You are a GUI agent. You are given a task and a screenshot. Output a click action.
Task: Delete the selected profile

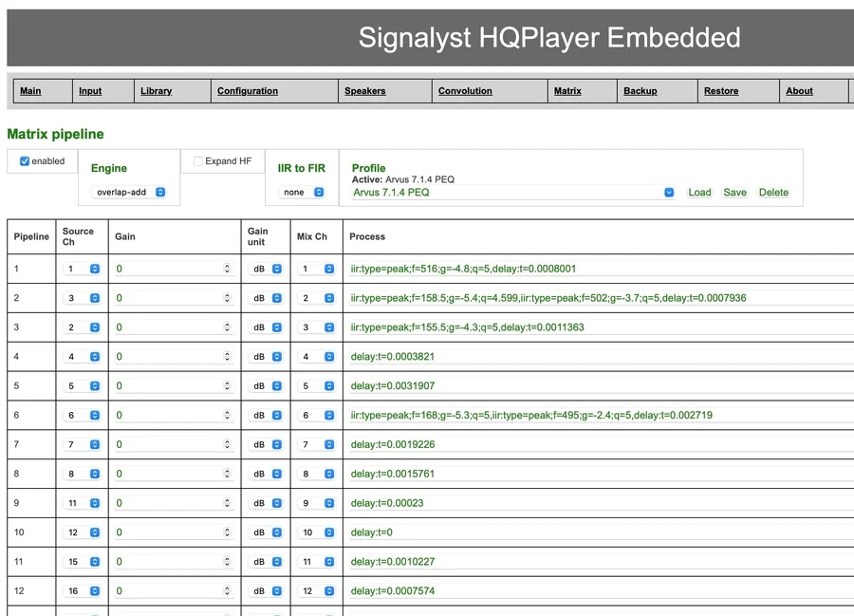click(773, 192)
